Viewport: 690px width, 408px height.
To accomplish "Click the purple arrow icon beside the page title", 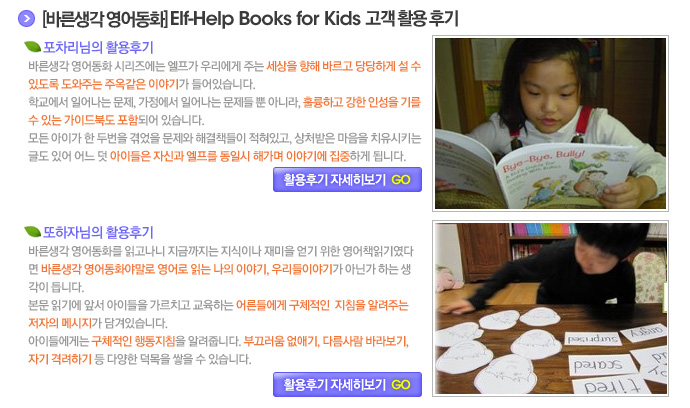I will [26, 18].
